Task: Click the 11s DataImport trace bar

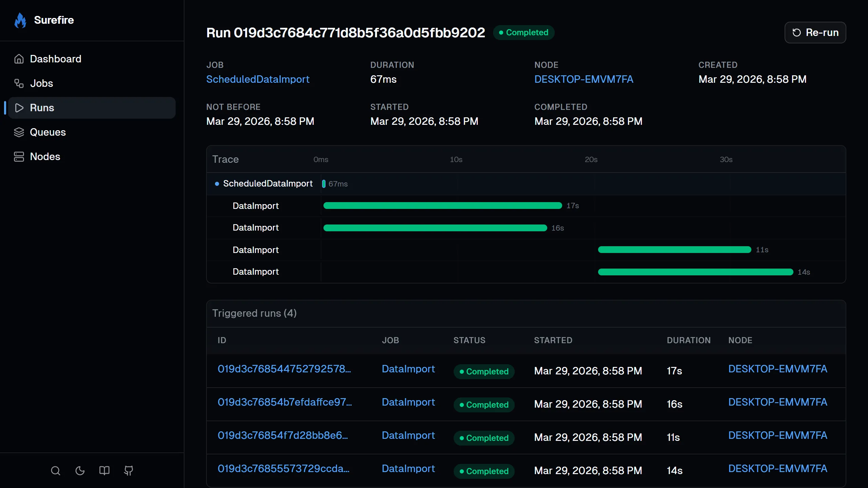Action: 674,250
